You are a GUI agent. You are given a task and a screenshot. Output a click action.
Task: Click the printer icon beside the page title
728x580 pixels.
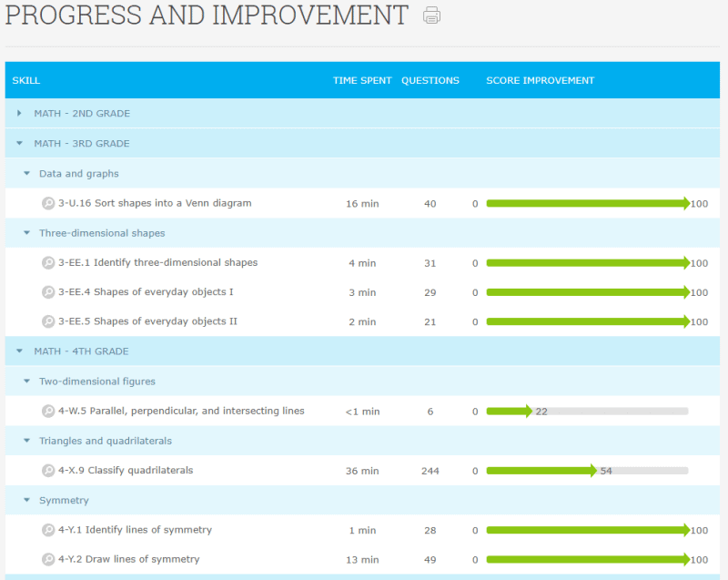[430, 15]
